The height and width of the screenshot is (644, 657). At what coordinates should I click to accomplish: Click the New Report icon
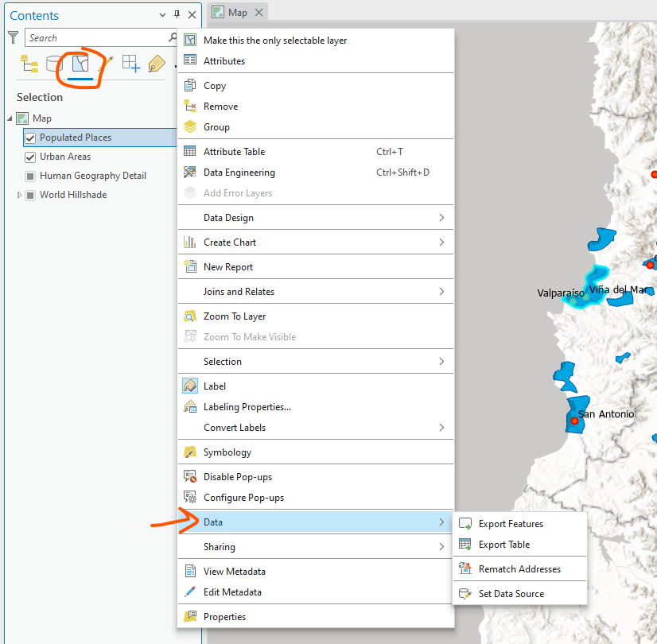click(190, 266)
